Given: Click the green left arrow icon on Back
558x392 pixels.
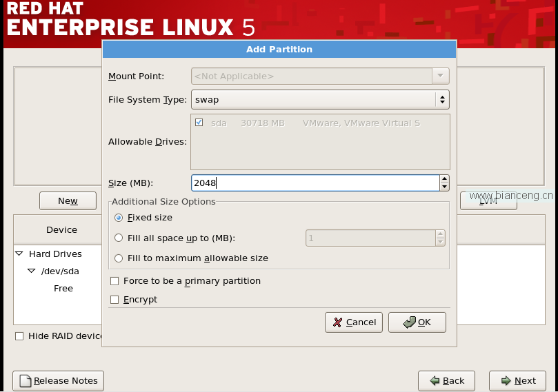Looking at the screenshot, I should click(435, 380).
